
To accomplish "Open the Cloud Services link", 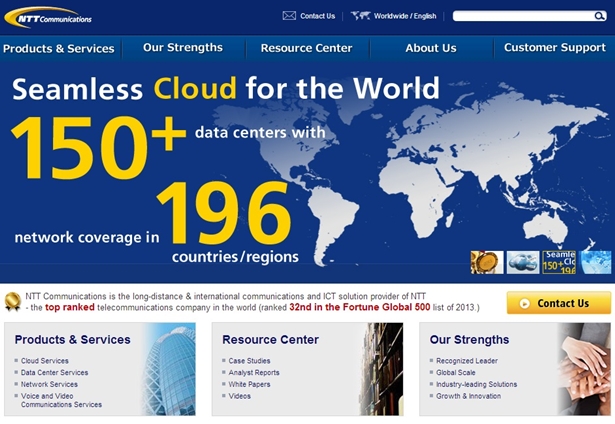I will pos(45,360).
